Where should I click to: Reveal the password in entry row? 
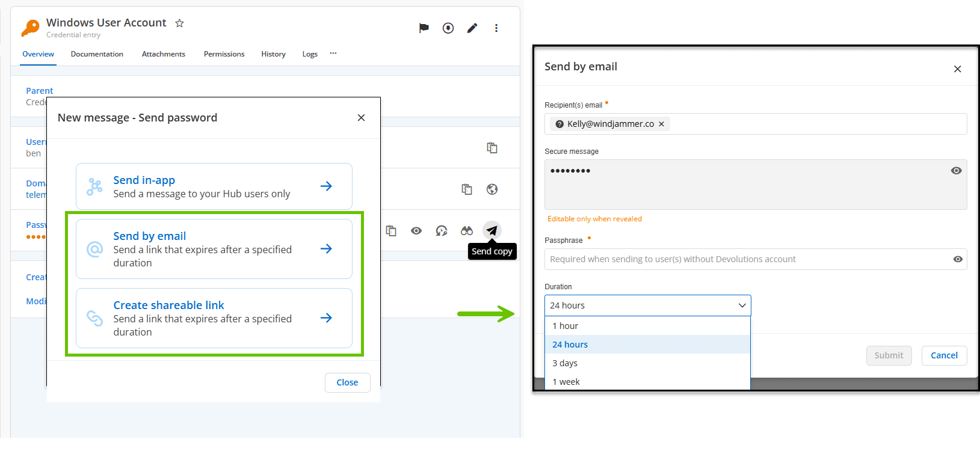[x=416, y=231]
